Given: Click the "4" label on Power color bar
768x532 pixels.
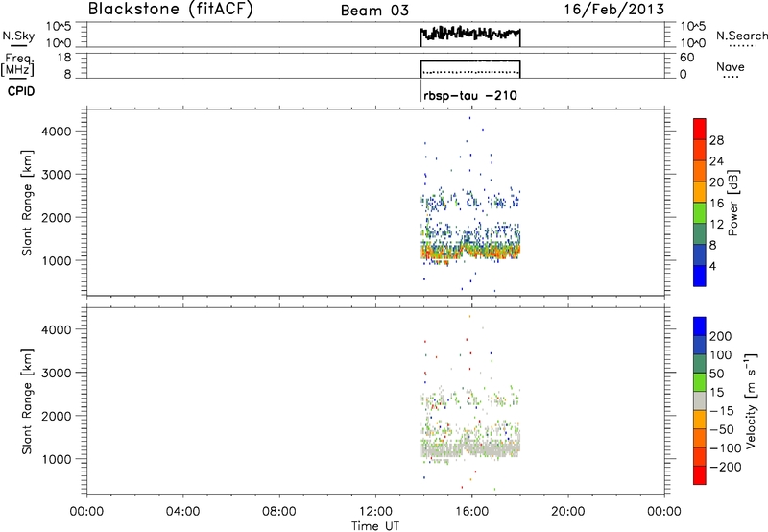Looking at the screenshot, I should pyautogui.click(x=713, y=266).
